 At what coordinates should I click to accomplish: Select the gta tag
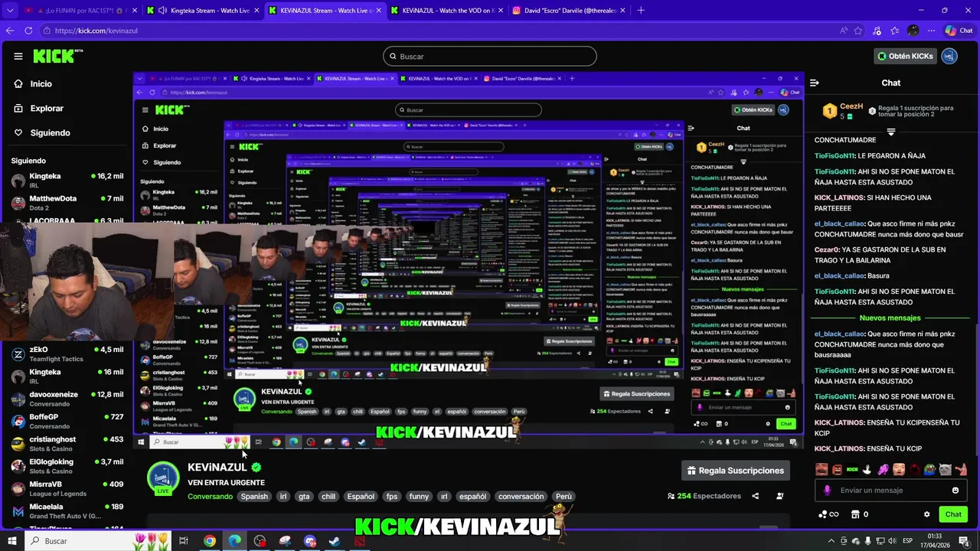coord(304,497)
